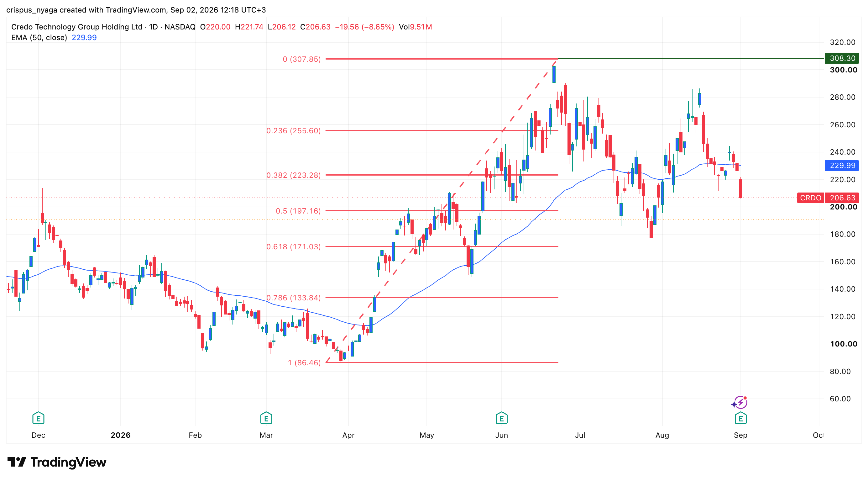Image resolution: width=868 pixels, height=481 pixels.
Task: Click the green 308.30 price line label
Action: pos(842,58)
